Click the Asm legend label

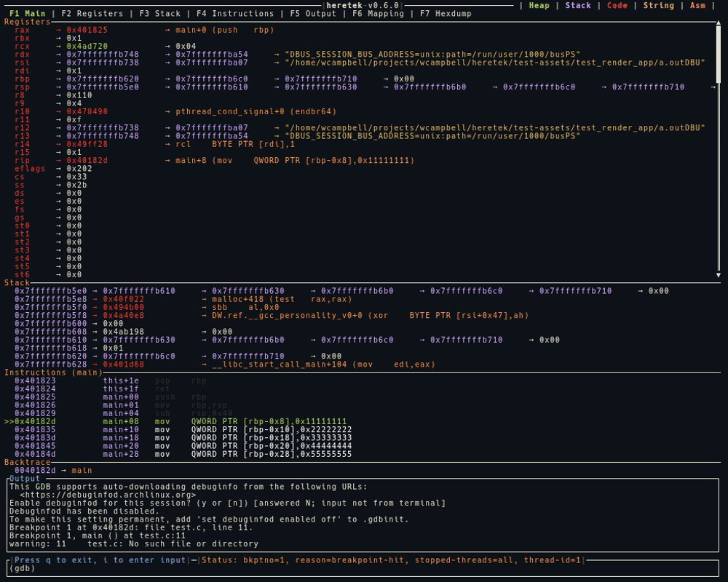point(697,6)
